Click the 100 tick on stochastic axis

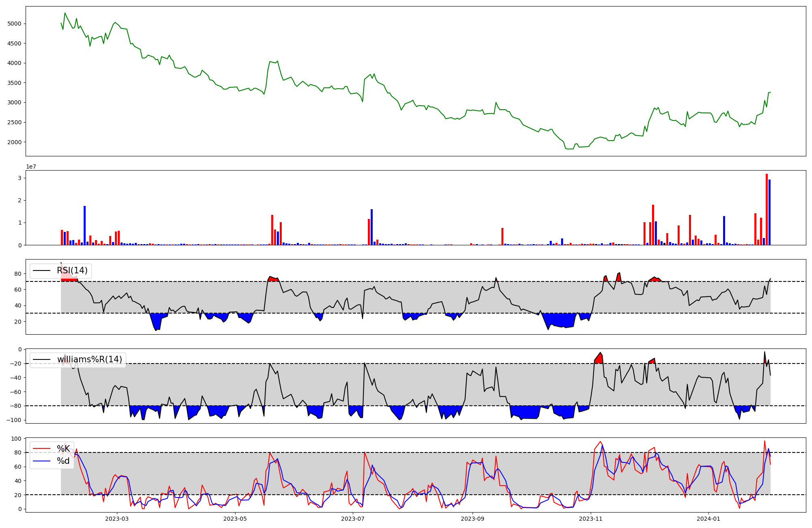click(16, 439)
